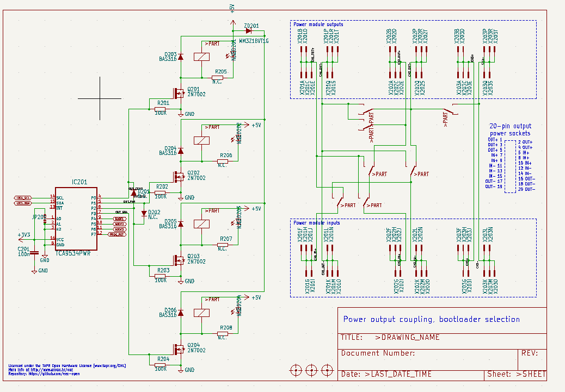
Task: Select the Q203 2N7002 MOSFET symbol
Action: [178, 259]
